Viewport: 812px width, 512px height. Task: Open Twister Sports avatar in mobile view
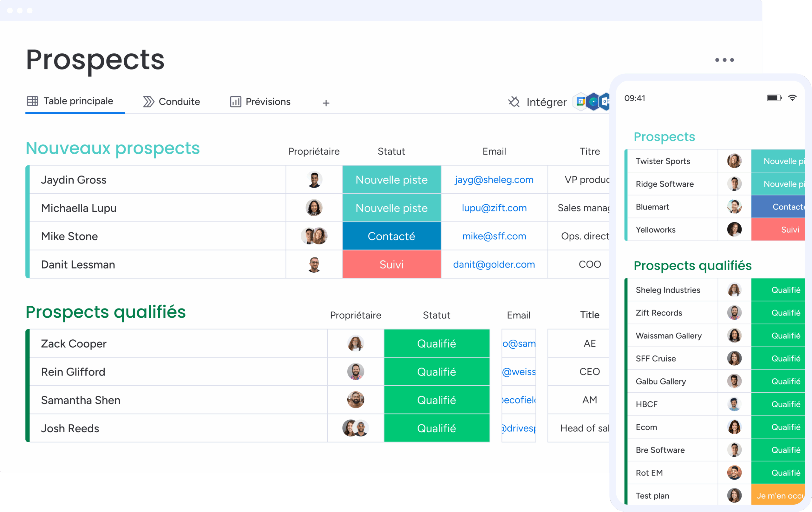pos(734,161)
